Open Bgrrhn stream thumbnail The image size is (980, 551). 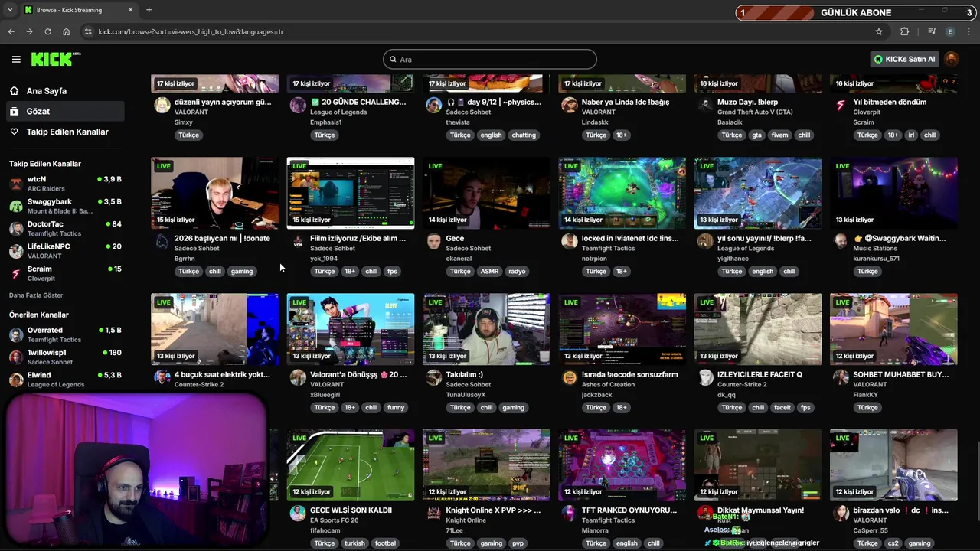214,193
